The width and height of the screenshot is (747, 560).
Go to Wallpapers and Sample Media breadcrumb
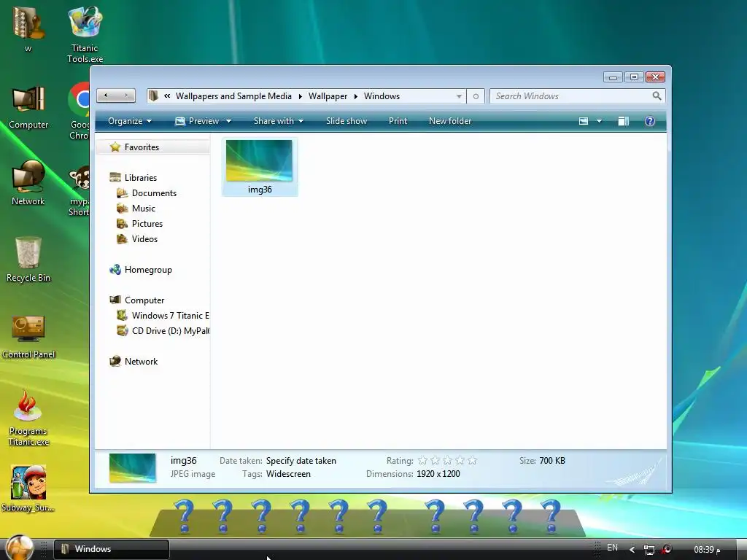[x=233, y=96]
